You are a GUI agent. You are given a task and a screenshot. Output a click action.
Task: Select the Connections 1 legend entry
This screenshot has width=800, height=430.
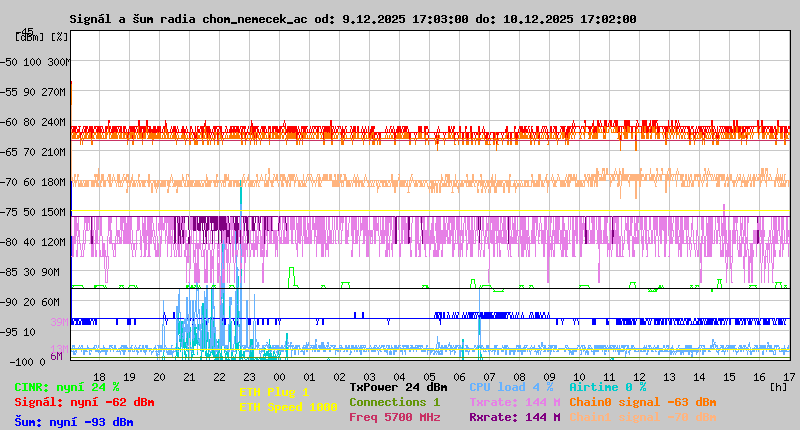394,402
